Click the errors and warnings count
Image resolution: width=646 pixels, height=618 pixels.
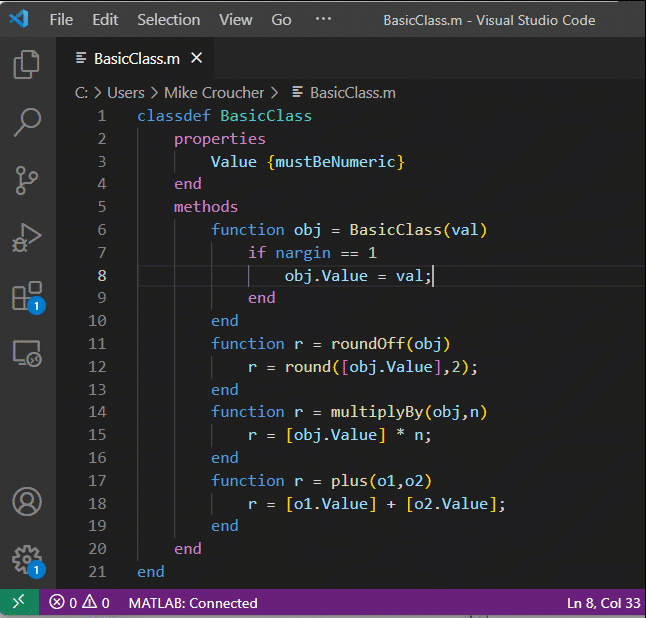tap(80, 603)
